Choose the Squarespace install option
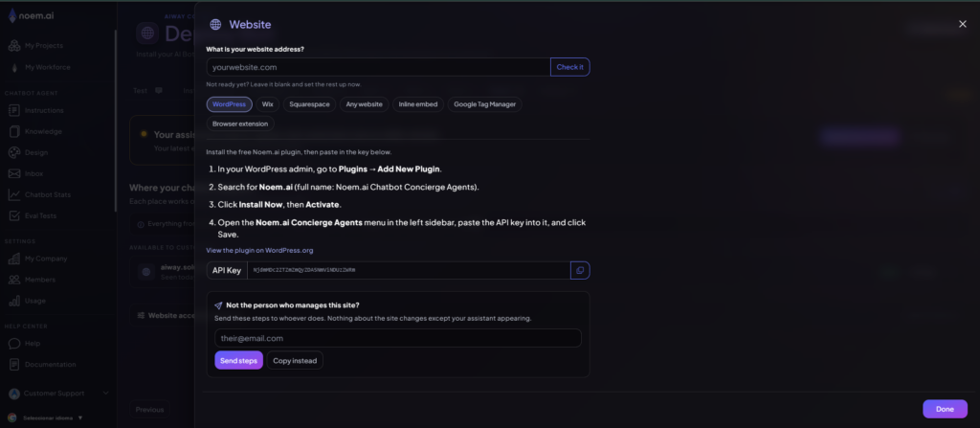This screenshot has height=428, width=980. [x=309, y=104]
